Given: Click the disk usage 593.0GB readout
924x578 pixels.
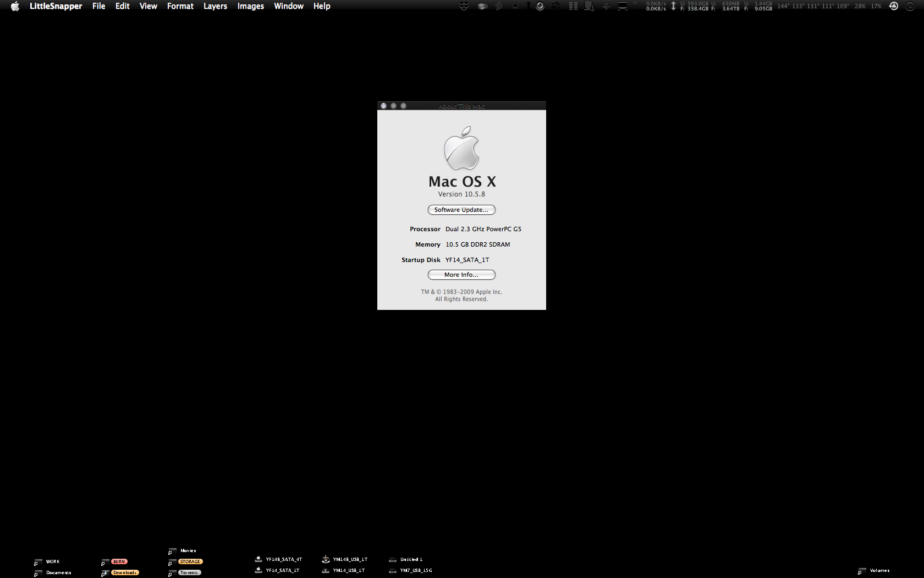Looking at the screenshot, I should coord(695,6).
